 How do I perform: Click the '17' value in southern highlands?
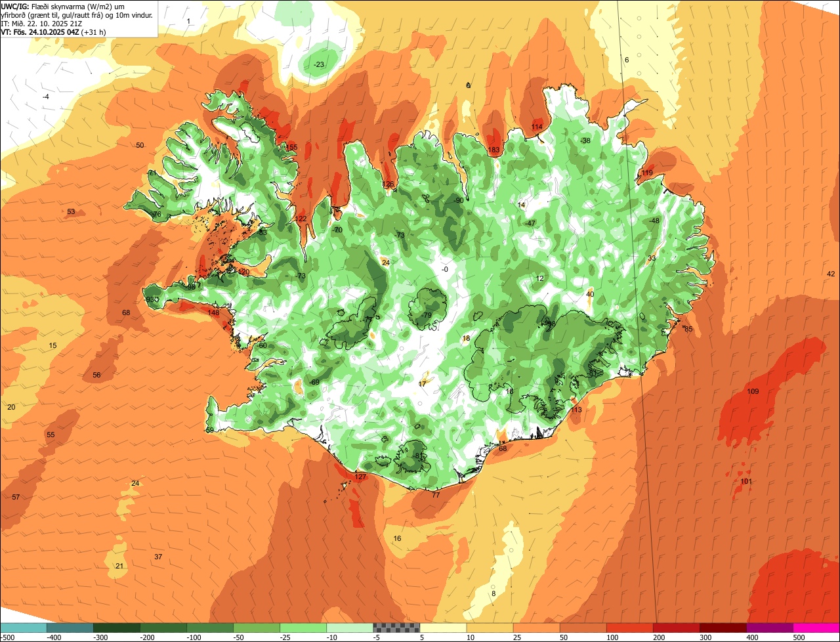pos(423,383)
